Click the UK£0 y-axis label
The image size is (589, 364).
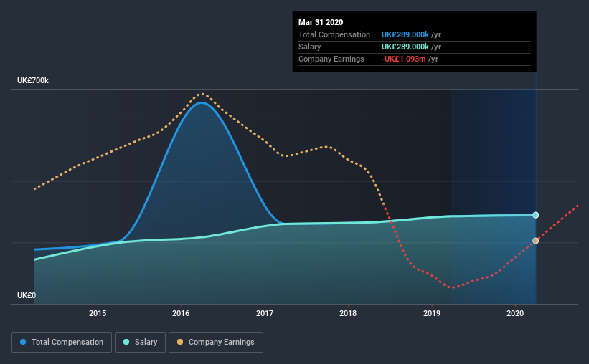pos(27,295)
